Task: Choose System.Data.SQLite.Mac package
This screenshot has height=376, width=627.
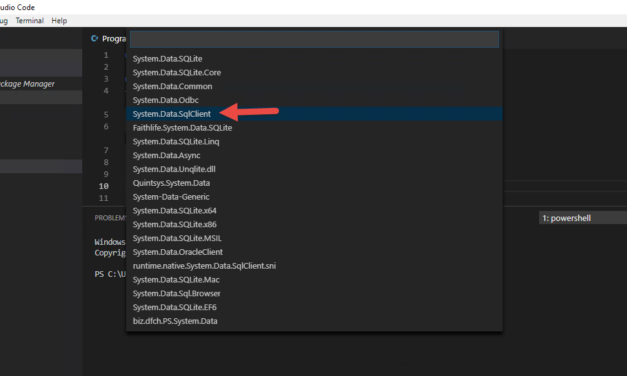Action: 314,280
